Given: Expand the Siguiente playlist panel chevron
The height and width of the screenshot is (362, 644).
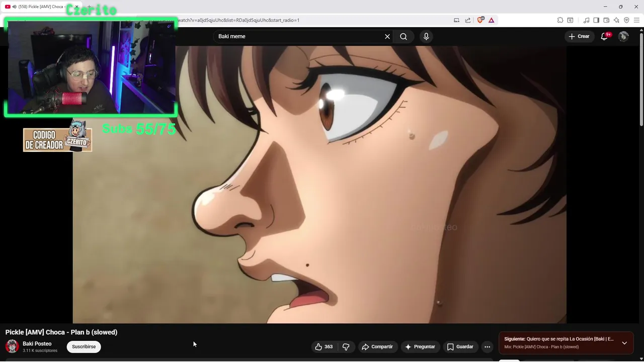Looking at the screenshot, I should [x=624, y=343].
